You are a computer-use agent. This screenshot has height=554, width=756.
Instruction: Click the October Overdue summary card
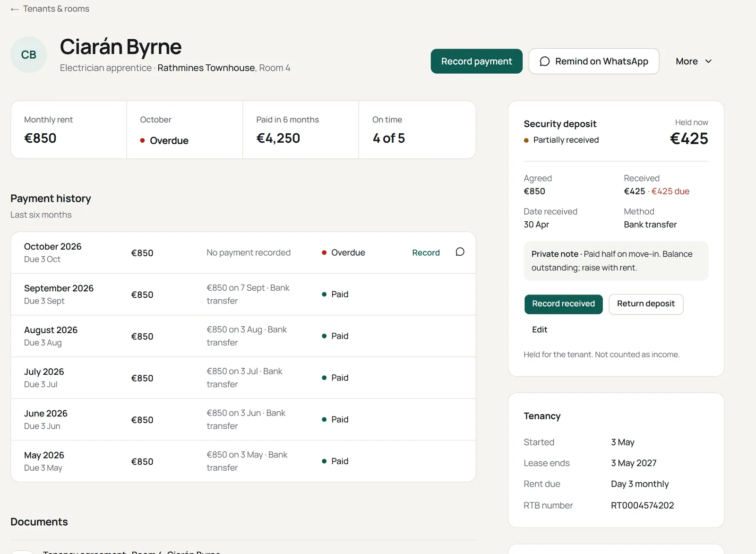[x=185, y=130]
